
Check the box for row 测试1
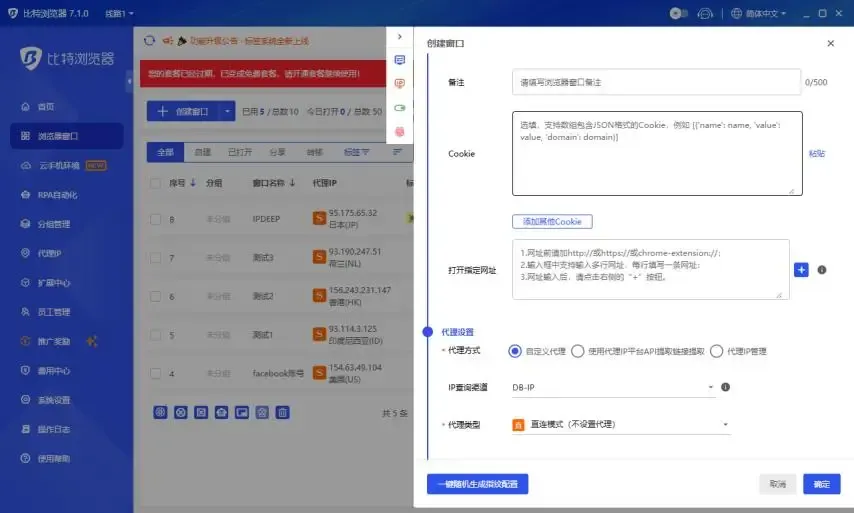(155, 335)
